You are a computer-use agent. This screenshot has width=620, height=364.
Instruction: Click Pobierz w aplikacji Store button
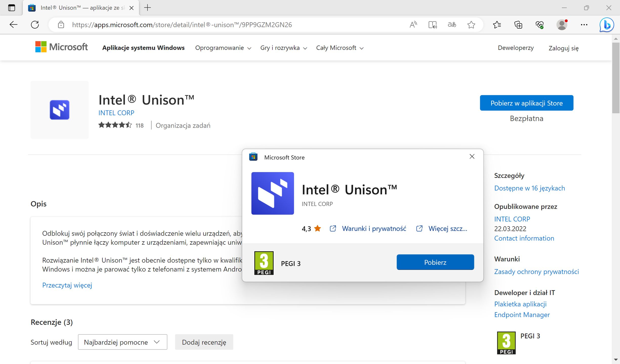(x=526, y=103)
